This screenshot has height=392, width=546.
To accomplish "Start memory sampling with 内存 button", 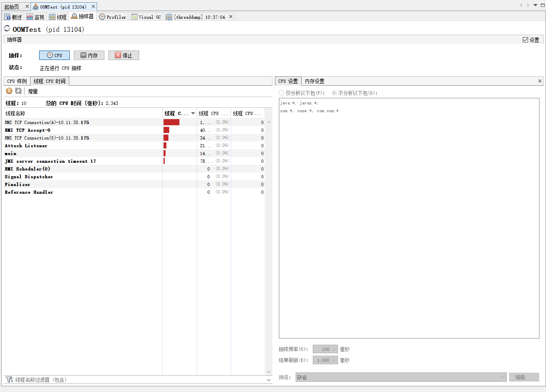I will tap(89, 55).
